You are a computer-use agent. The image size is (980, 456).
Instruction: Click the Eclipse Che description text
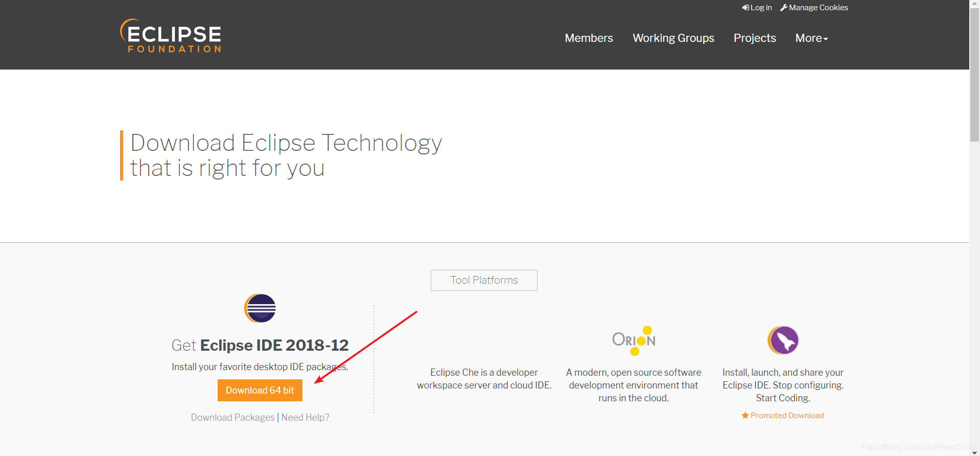[484, 379]
